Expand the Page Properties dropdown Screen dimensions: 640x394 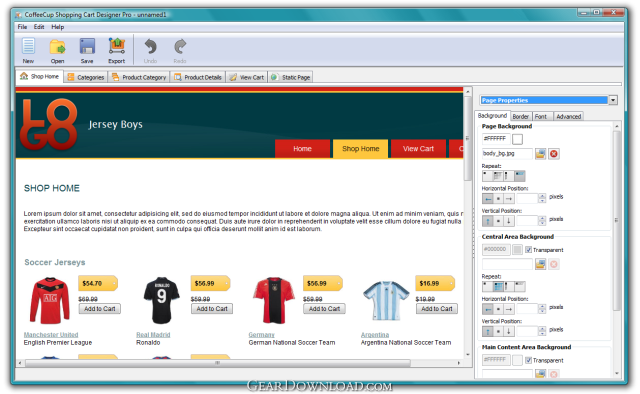pos(613,100)
